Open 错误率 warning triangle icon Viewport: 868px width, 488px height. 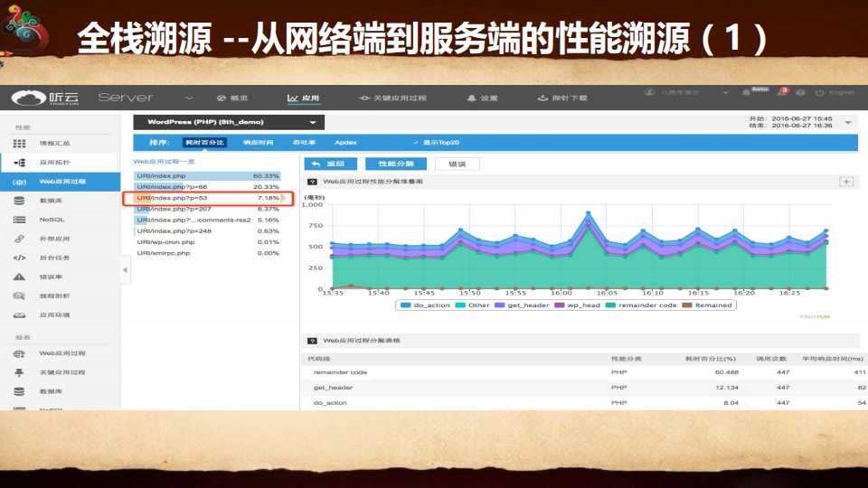click(x=19, y=277)
